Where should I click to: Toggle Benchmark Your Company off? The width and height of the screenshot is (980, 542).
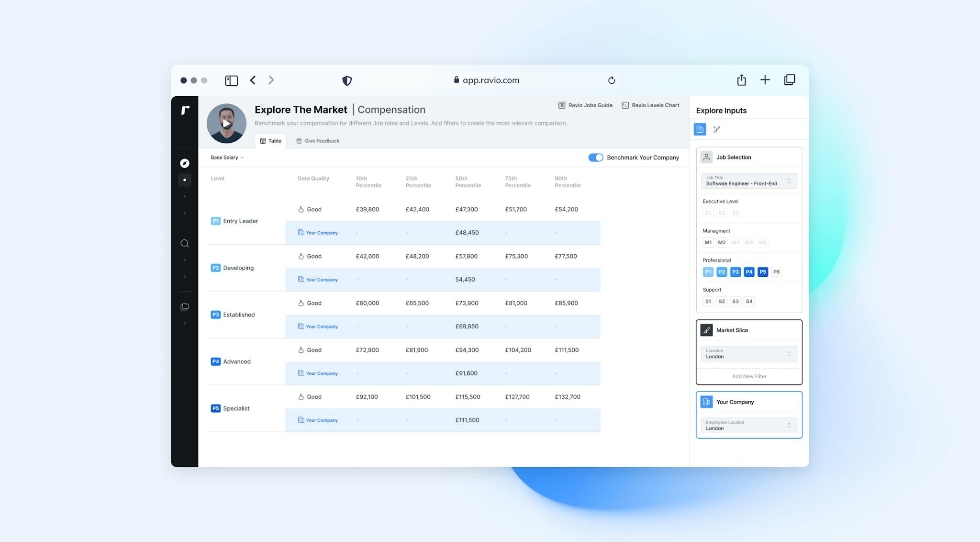pos(596,157)
